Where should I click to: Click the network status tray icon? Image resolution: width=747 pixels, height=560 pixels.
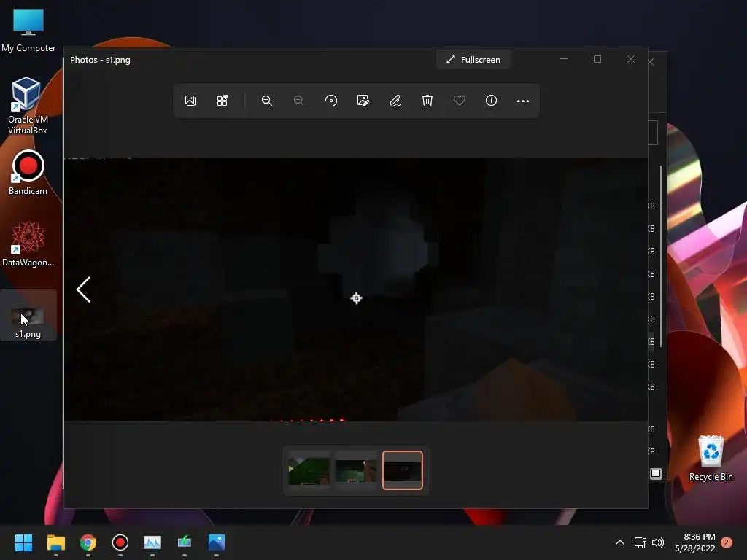coord(640,542)
